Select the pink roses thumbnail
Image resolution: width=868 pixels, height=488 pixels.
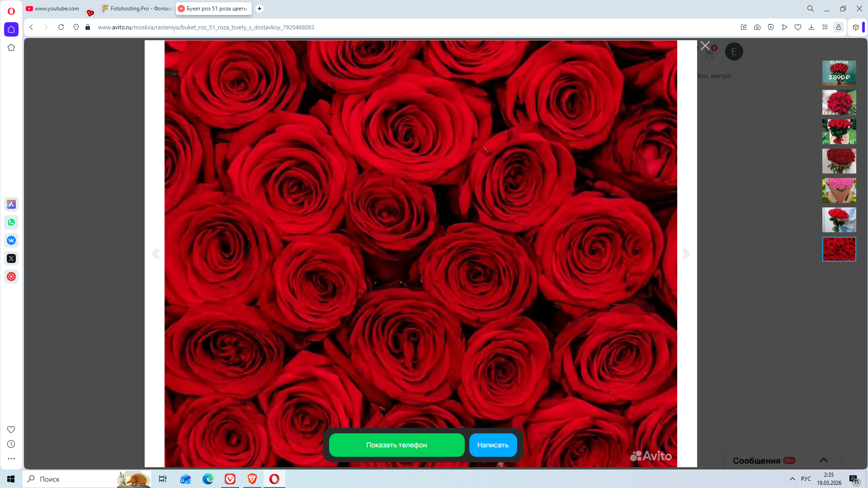[839, 190]
